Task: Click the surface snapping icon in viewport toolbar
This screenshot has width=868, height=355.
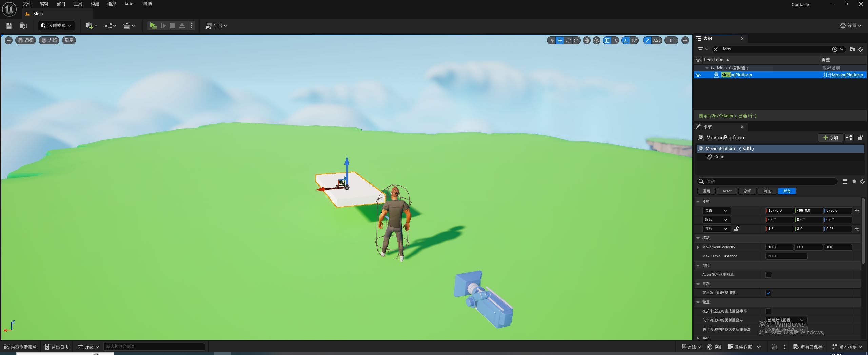Action: click(x=596, y=40)
